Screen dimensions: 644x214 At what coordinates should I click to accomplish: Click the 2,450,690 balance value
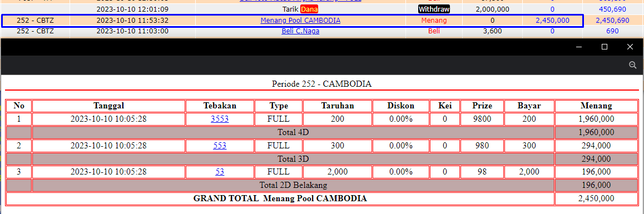click(x=612, y=20)
